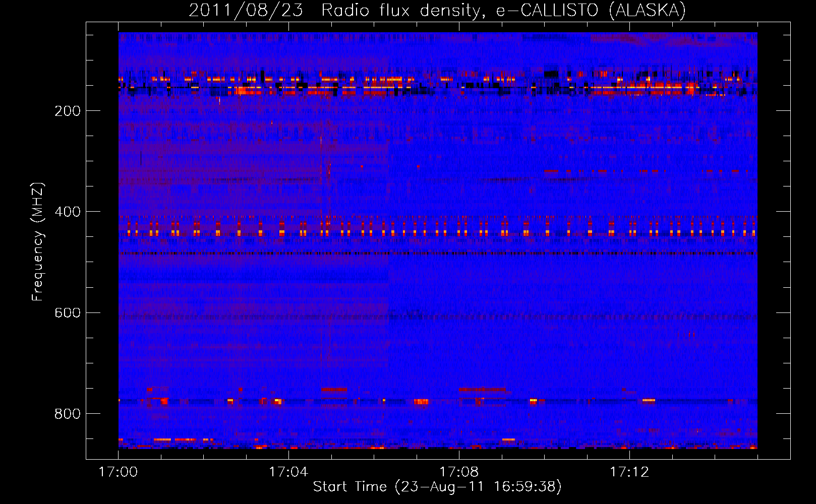Select the 200 frequency tick label
816x504 pixels.
point(68,111)
